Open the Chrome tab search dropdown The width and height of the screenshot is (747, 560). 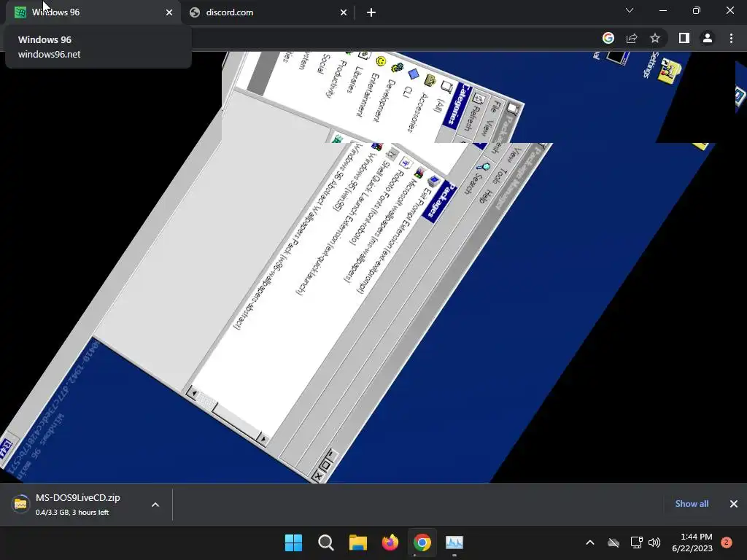630,10
